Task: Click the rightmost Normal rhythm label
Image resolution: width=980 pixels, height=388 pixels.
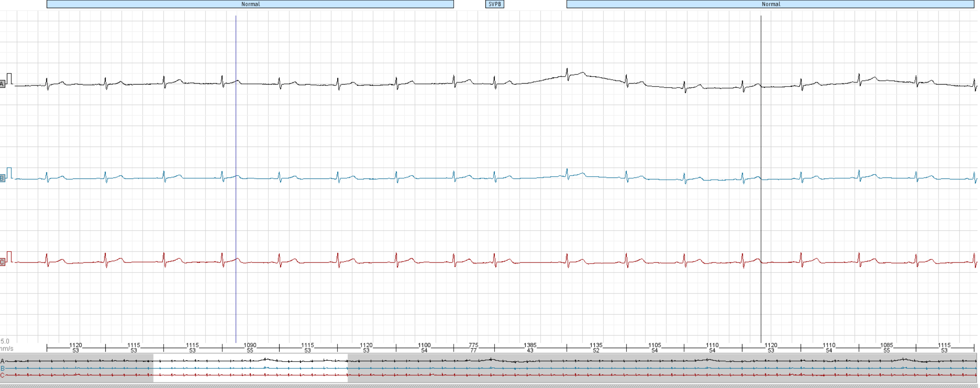Action: point(771,4)
